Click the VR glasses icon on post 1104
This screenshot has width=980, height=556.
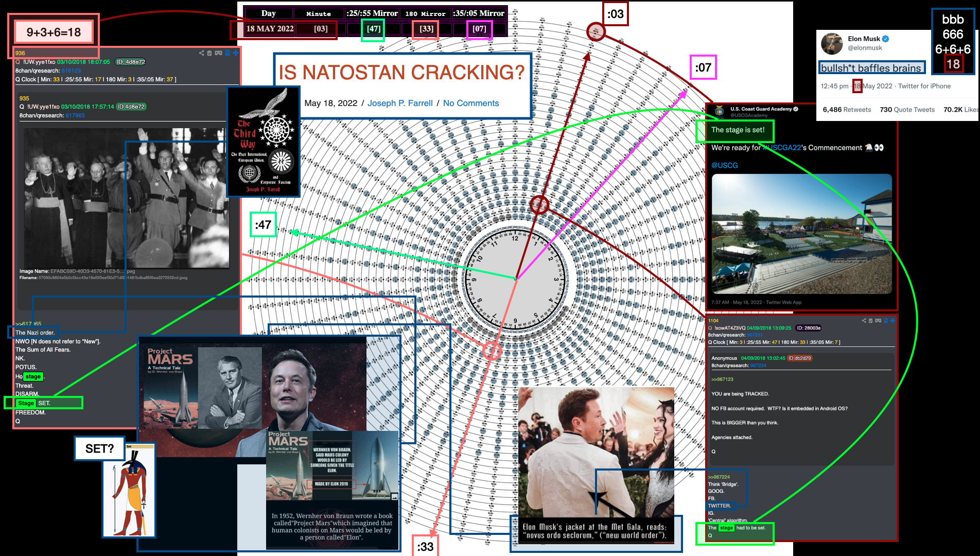878,321
